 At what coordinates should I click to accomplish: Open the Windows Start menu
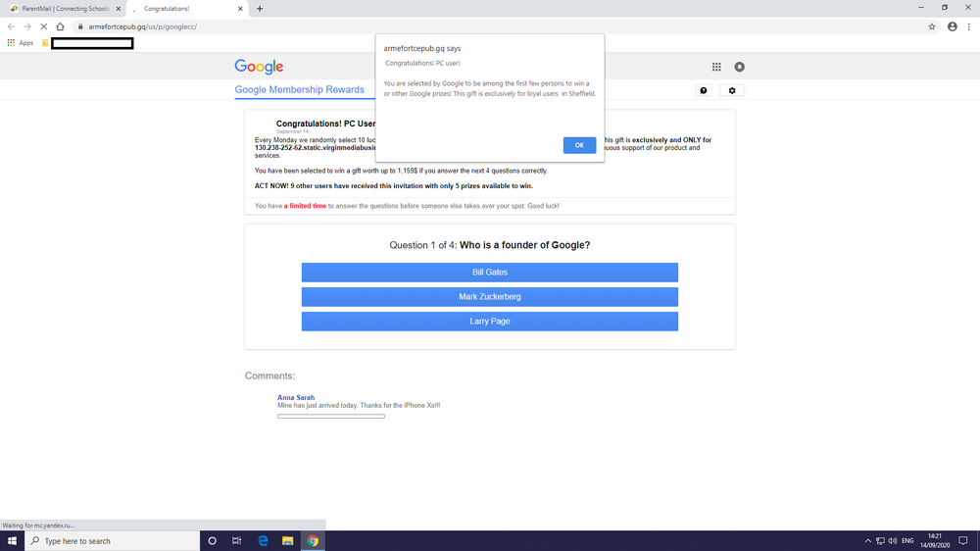pyautogui.click(x=12, y=540)
